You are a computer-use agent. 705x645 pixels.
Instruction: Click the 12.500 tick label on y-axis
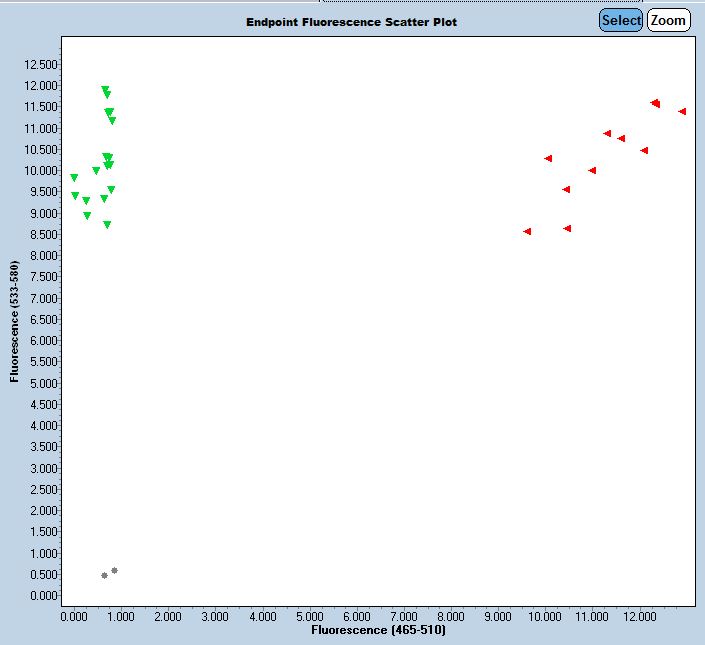[39, 64]
